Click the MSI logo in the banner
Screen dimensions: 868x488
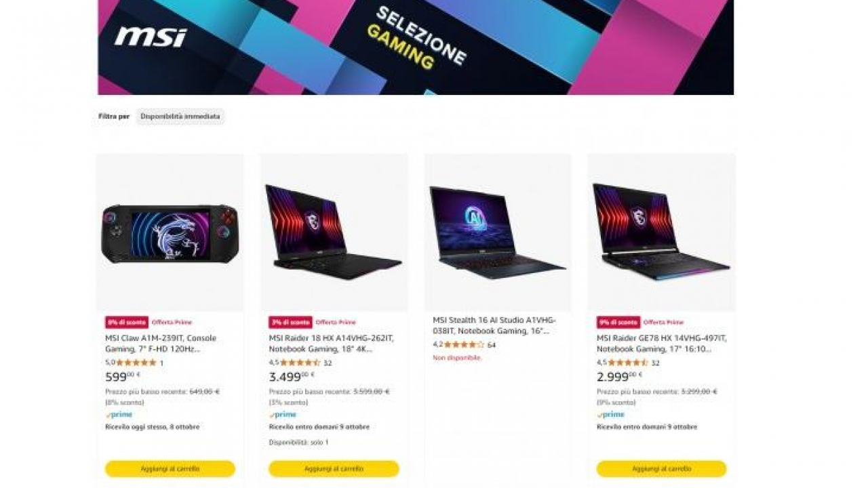(150, 37)
